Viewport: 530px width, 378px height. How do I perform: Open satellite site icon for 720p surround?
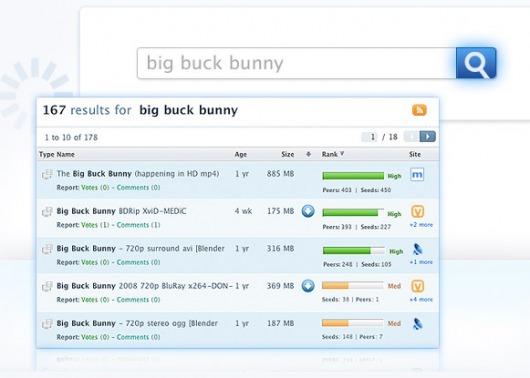pyautogui.click(x=417, y=250)
